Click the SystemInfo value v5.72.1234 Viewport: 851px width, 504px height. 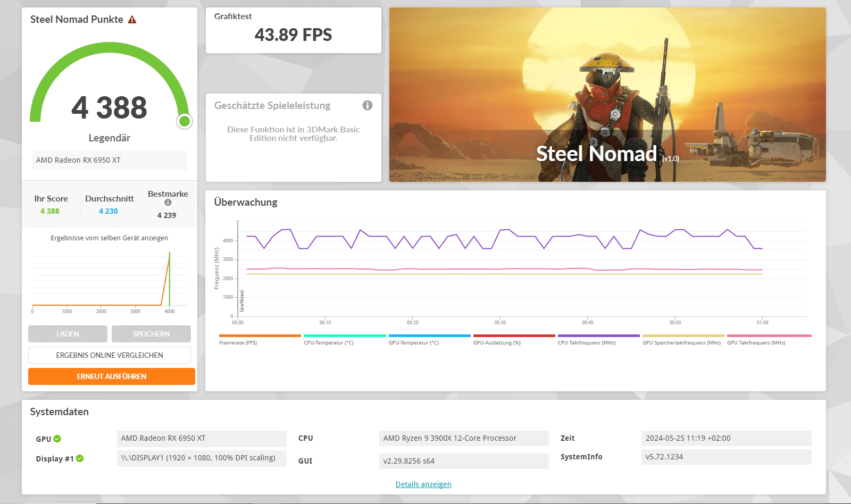727,457
